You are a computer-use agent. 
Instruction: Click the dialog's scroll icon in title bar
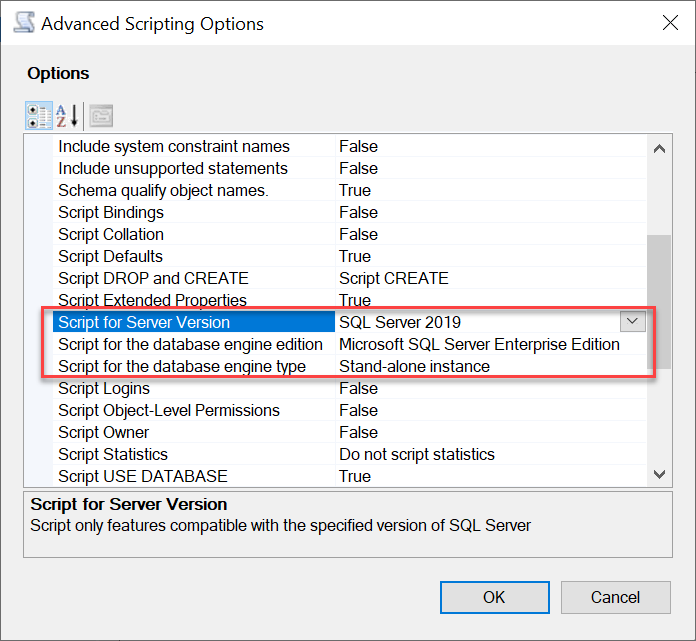[x=24, y=23]
